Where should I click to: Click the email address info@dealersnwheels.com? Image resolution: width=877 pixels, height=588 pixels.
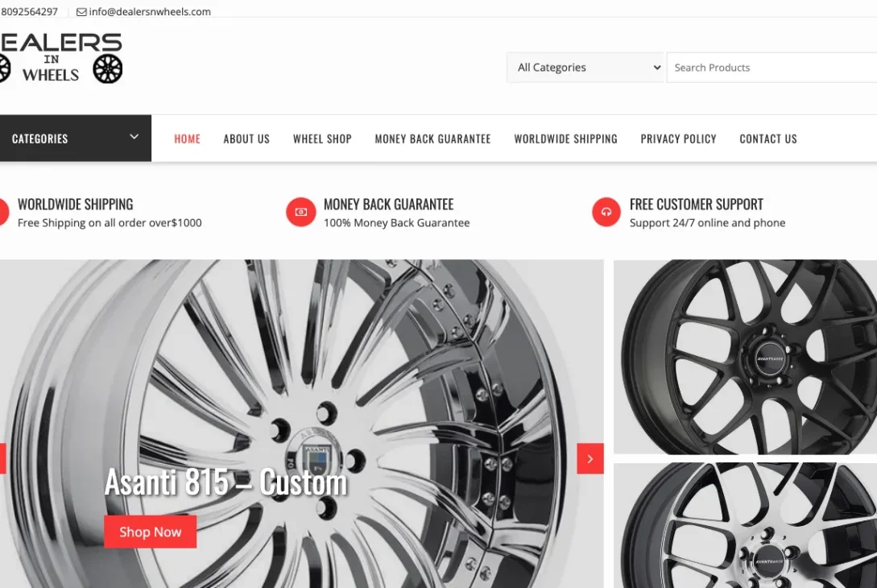[x=149, y=11]
